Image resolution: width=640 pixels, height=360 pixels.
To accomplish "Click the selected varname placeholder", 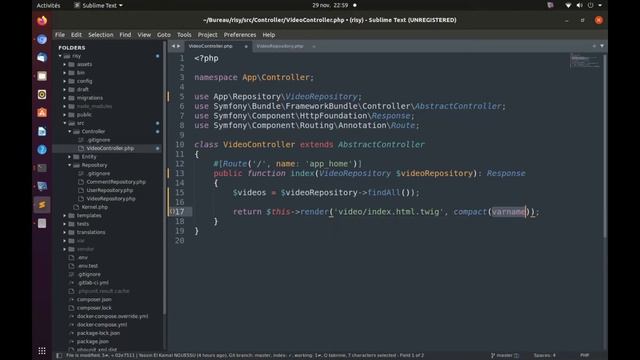I will click(509, 212).
